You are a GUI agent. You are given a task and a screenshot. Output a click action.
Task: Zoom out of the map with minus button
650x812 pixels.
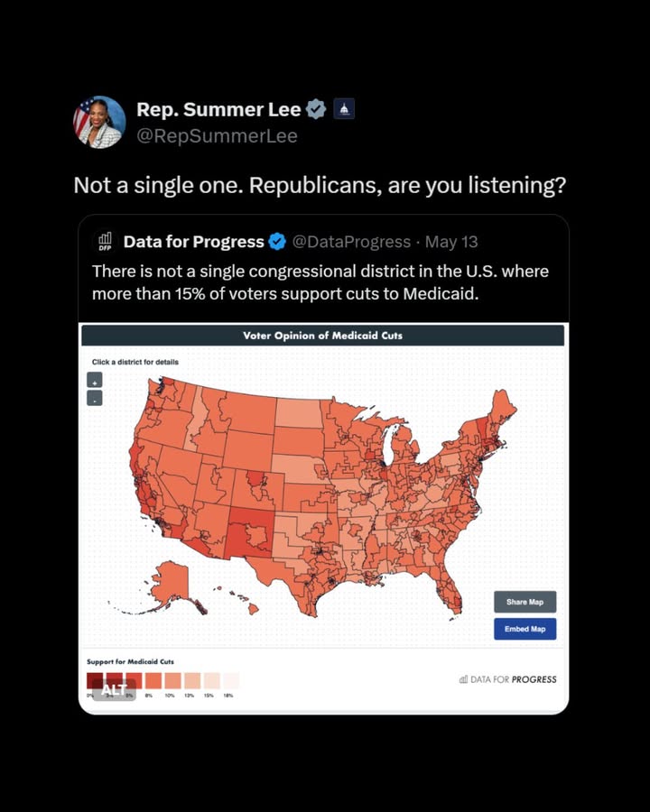[94, 398]
